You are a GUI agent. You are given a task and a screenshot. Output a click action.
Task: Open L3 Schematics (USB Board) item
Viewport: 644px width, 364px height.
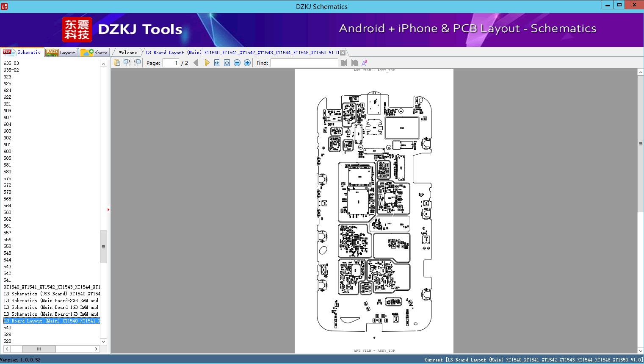[52, 294]
